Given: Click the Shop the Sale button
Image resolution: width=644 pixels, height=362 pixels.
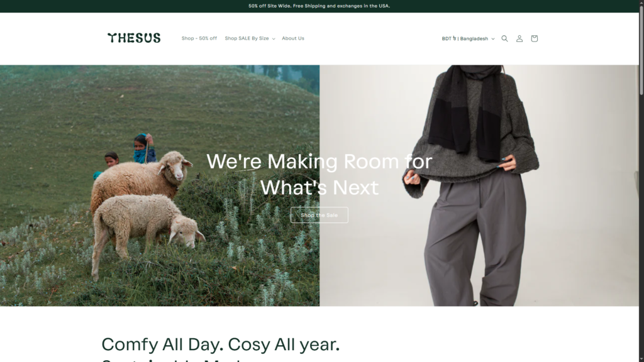Looking at the screenshot, I should pyautogui.click(x=319, y=215).
